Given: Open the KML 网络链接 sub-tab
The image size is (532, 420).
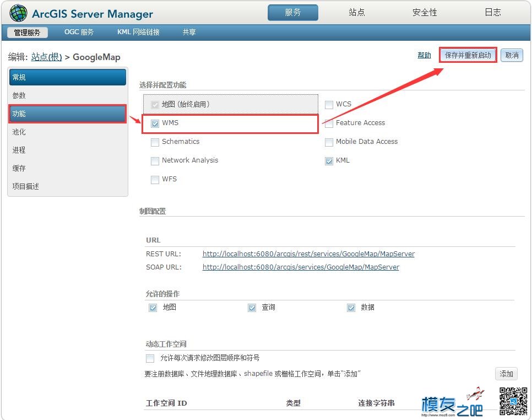Looking at the screenshot, I should pos(138,33).
